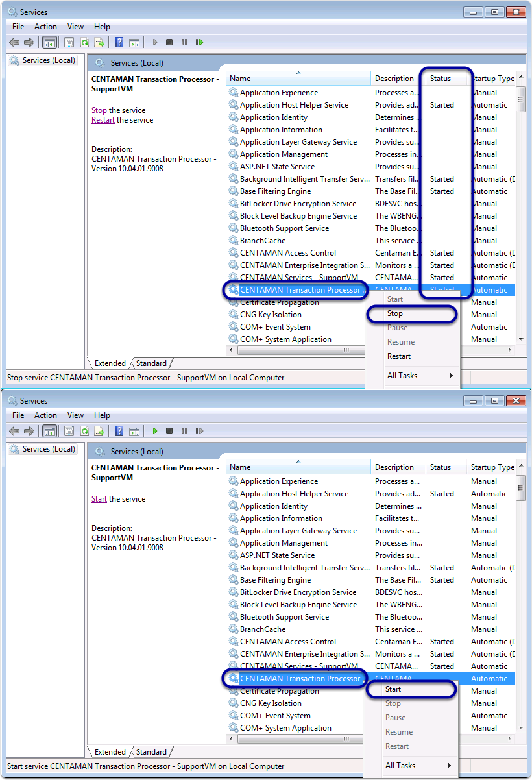Open the Action menu
Image resolution: width=532 pixels, height=780 pixels.
pos(45,27)
